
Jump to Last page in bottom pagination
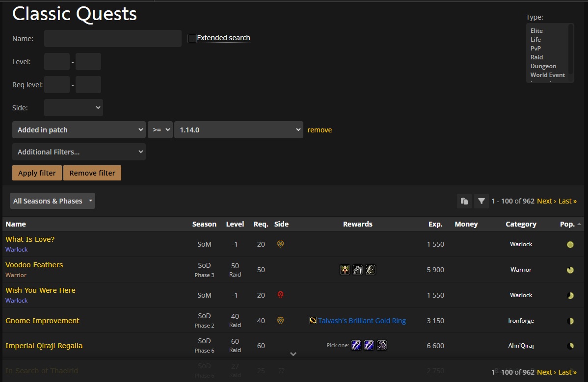point(567,372)
